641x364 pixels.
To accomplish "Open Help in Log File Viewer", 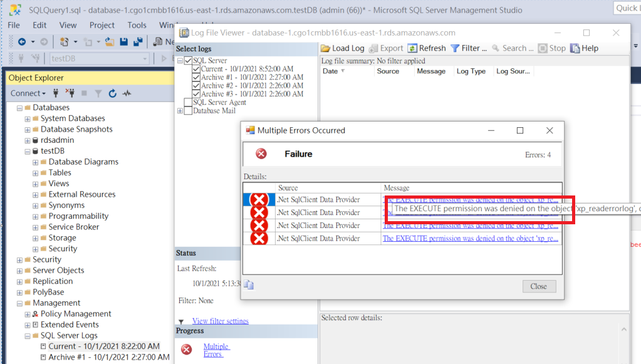I will (x=585, y=48).
